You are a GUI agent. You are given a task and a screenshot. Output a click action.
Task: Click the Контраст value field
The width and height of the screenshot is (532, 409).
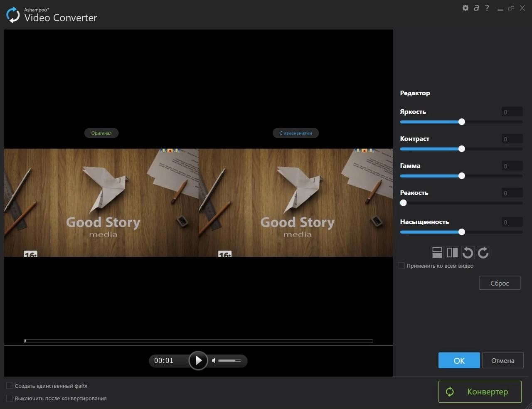pyautogui.click(x=512, y=139)
